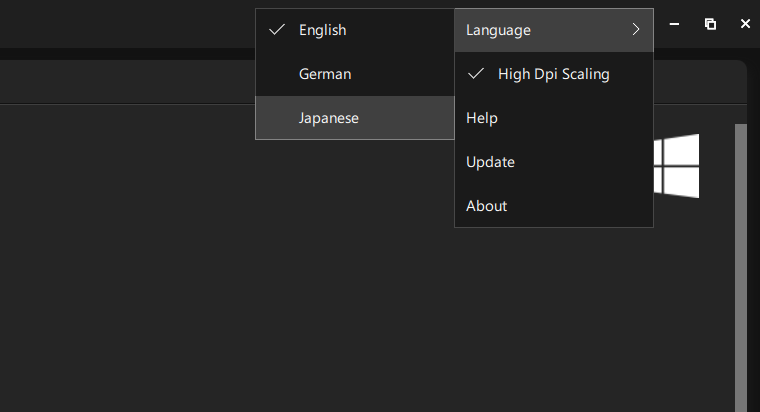Click the header strip above the content panel
760x412 pixels.
coord(126,81)
